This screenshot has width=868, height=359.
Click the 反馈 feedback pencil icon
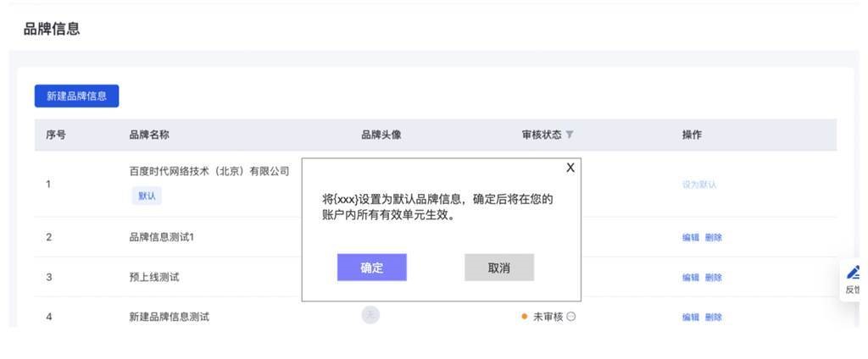click(x=854, y=273)
